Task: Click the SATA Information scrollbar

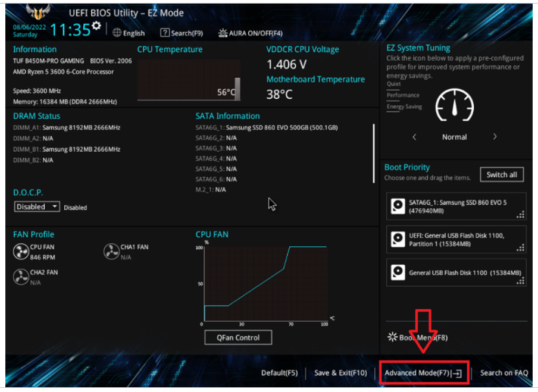Action: click(x=373, y=153)
